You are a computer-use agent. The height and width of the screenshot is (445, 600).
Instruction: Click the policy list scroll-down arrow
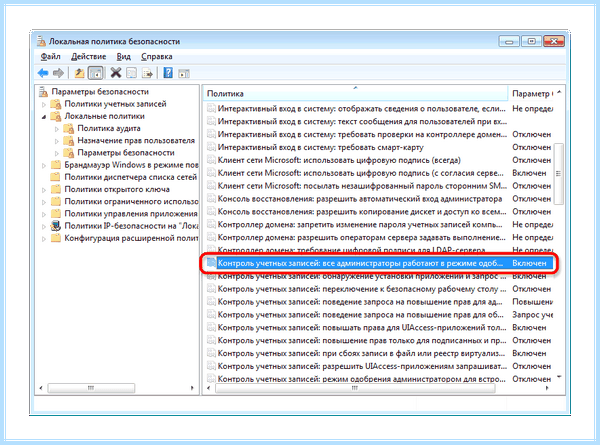(559, 377)
